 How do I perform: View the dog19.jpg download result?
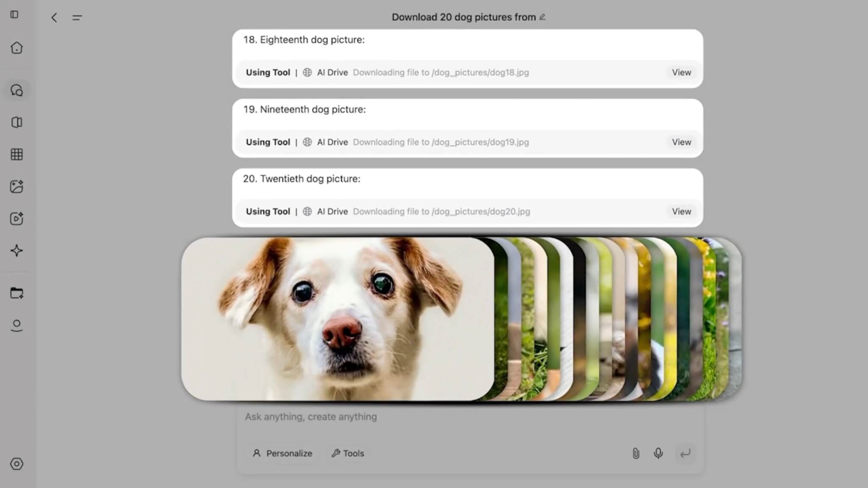[682, 142]
